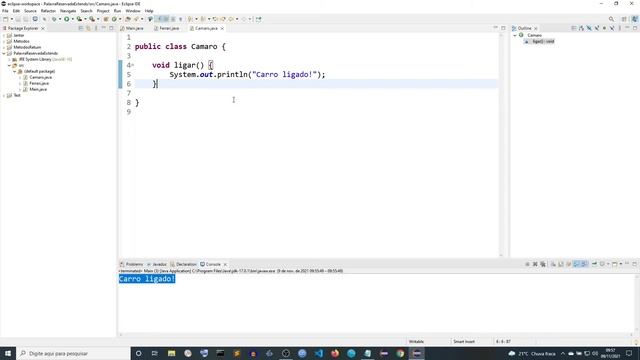Close the Camaro.java editor tab
640x360 pixels.
click(x=222, y=28)
